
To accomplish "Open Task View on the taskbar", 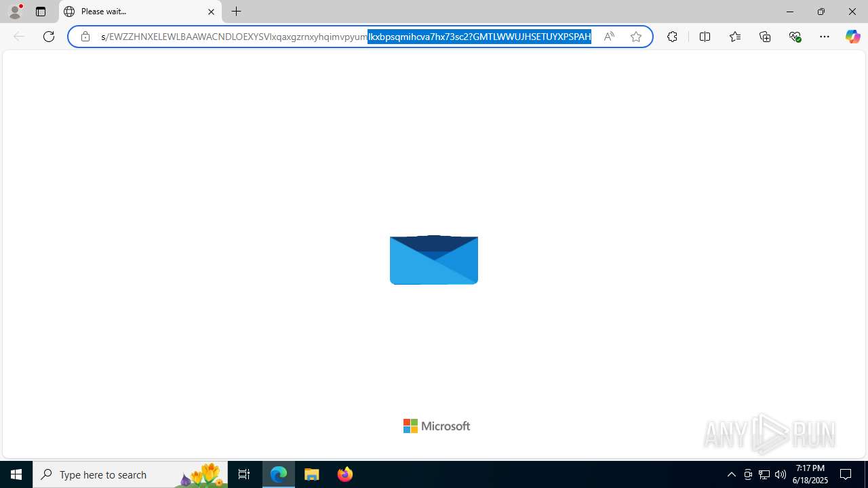I will (x=244, y=474).
